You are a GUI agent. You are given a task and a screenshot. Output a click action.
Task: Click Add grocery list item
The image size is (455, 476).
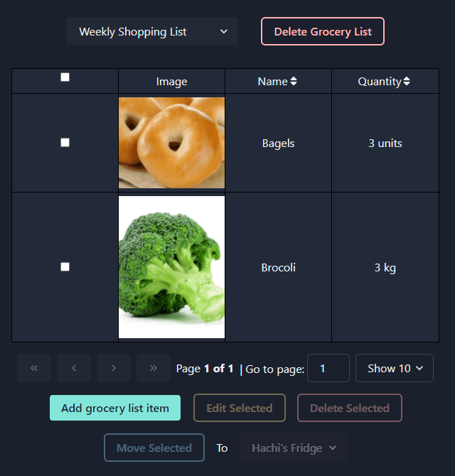[x=115, y=408]
